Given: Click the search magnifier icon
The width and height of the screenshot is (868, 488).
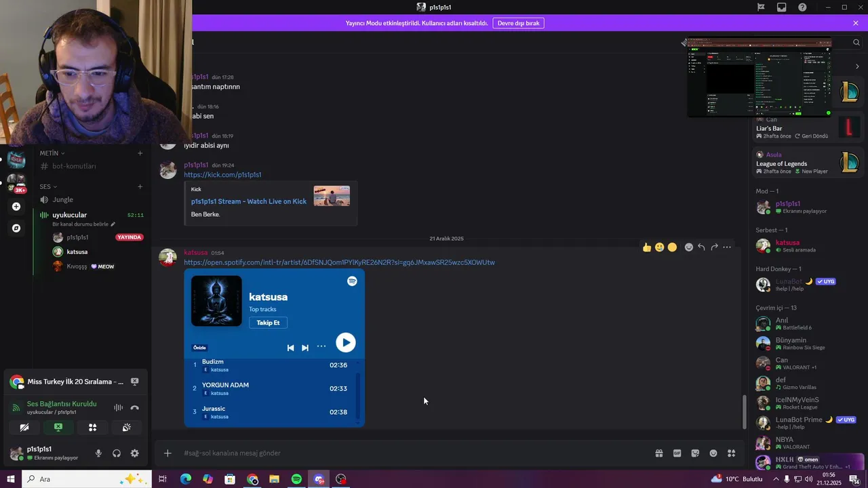Looking at the screenshot, I should 856,42.
